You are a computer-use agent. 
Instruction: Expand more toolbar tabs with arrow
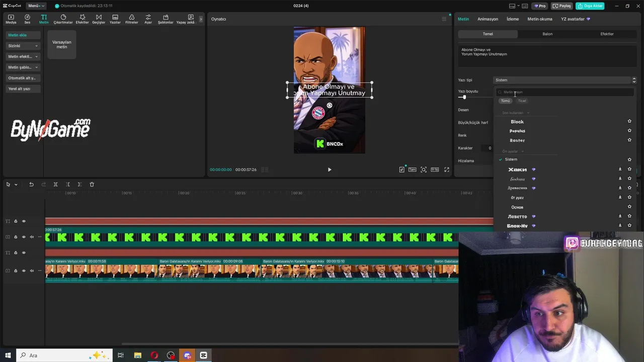[x=201, y=19]
